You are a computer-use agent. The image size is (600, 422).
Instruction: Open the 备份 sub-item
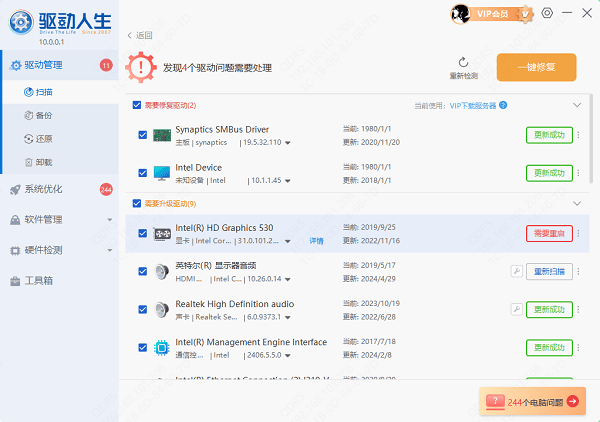60,116
